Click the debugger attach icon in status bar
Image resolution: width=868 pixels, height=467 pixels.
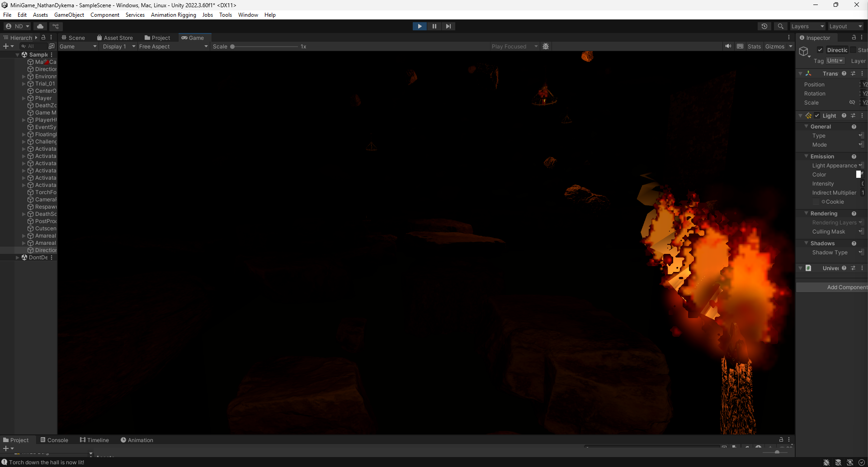click(826, 462)
